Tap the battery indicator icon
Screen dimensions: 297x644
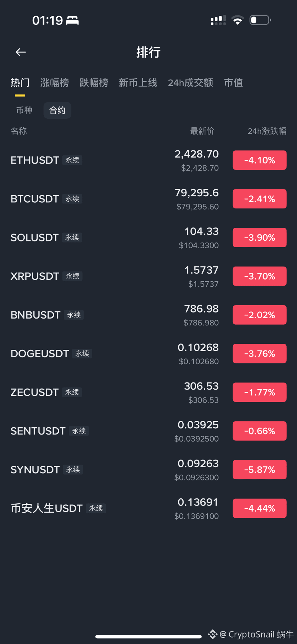click(x=260, y=20)
